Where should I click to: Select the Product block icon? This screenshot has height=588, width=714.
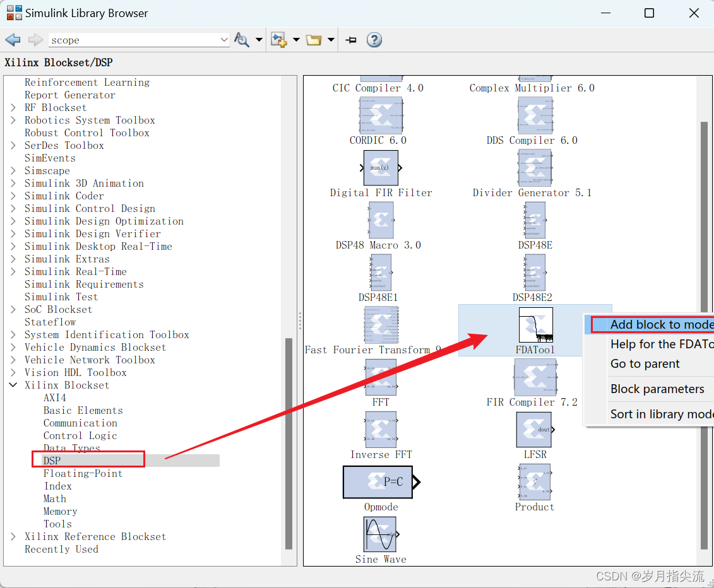535,482
